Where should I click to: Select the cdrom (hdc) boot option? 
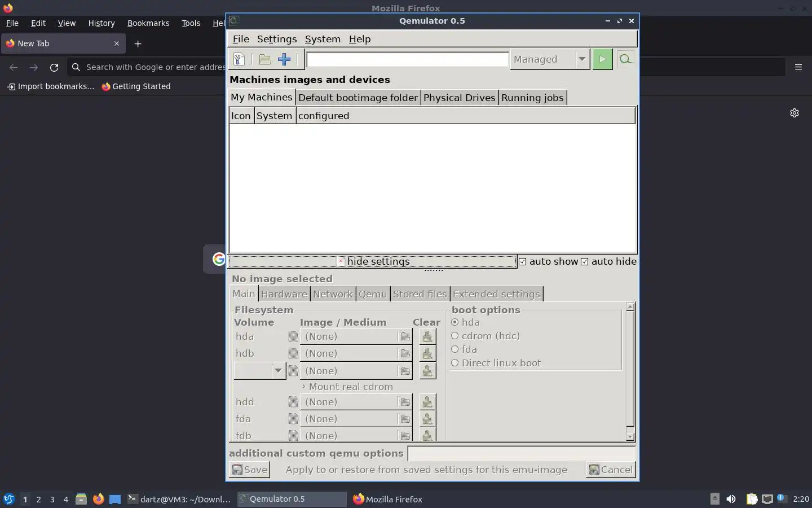(455, 336)
